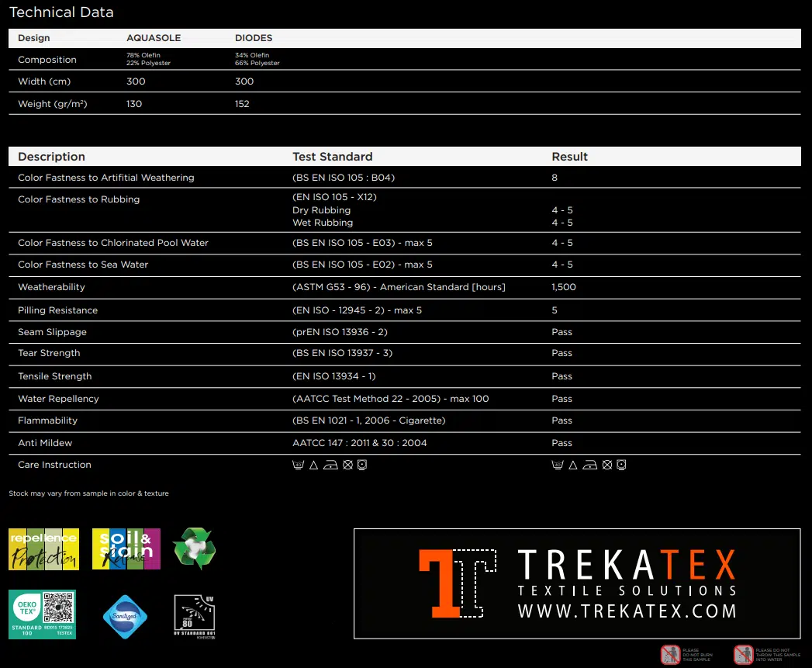Click the Soil & Stain Release badge
The height and width of the screenshot is (668, 812).
click(x=126, y=549)
